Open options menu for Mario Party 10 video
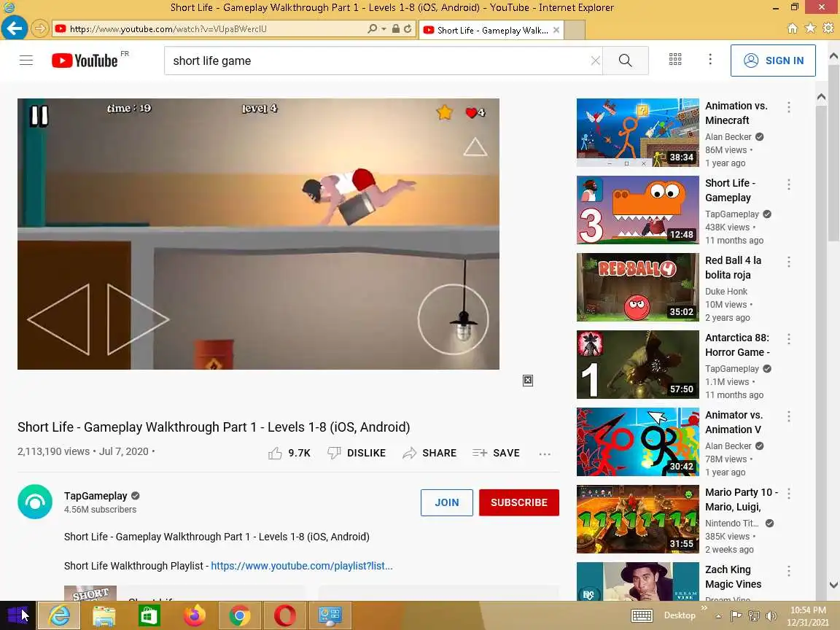 pos(788,494)
